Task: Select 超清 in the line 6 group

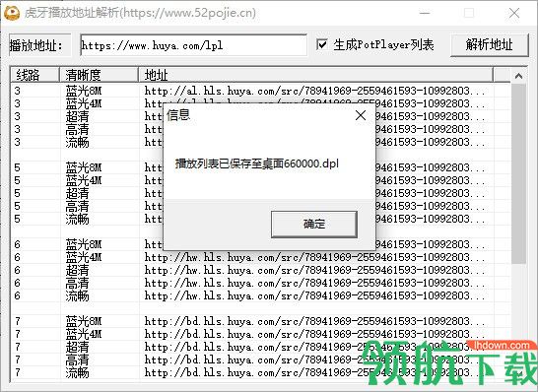Action: 77,270
